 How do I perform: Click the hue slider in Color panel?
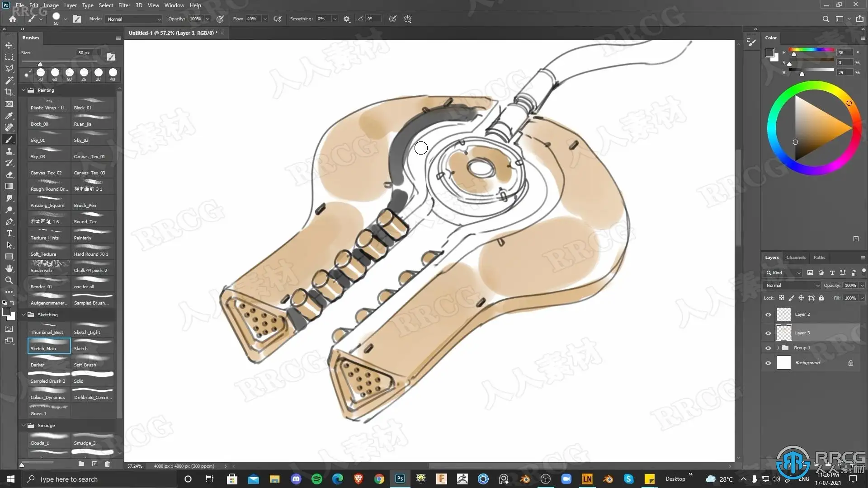click(x=812, y=50)
